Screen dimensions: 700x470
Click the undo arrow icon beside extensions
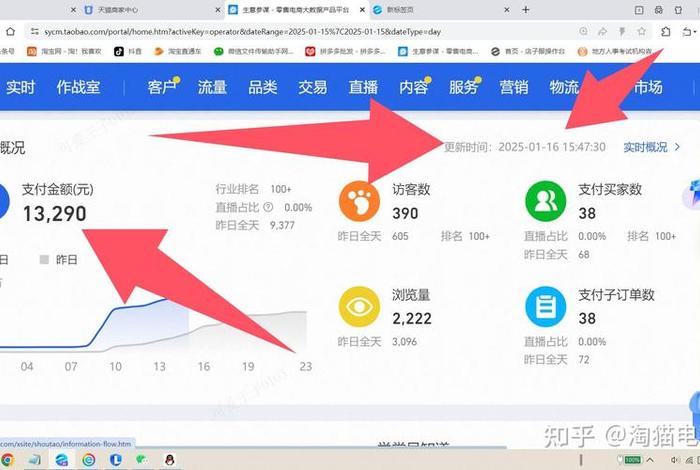click(x=687, y=32)
